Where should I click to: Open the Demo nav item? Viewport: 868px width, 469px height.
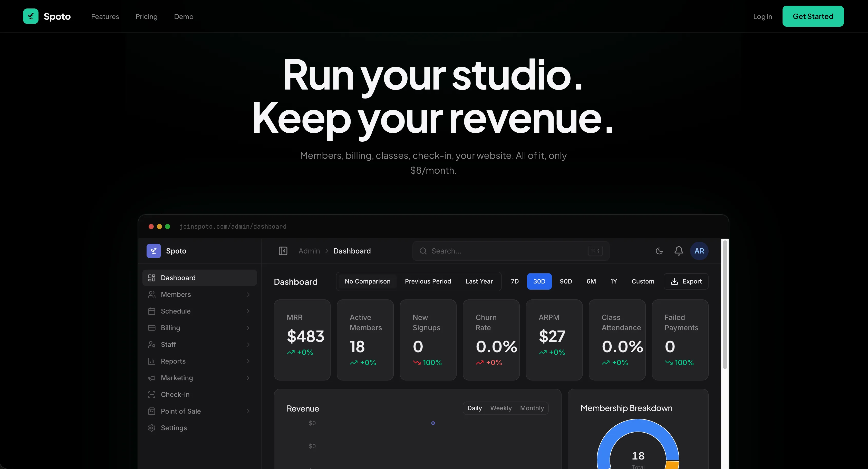point(184,16)
